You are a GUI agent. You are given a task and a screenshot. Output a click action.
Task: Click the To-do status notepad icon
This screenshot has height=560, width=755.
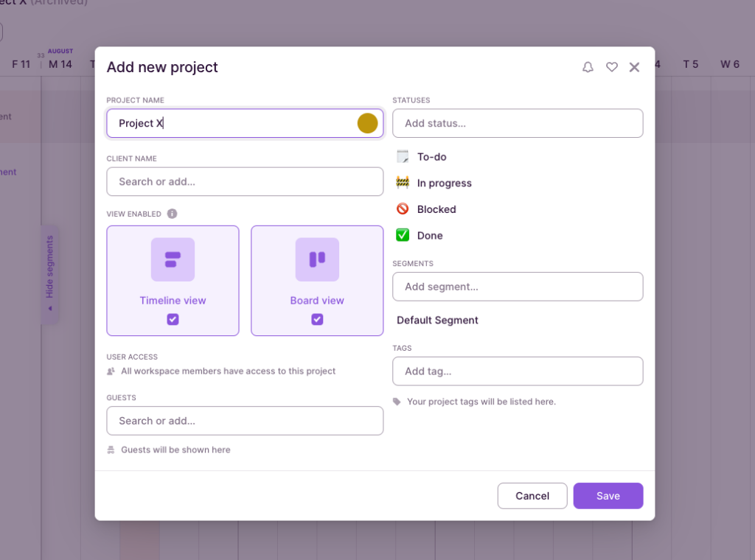tap(403, 156)
